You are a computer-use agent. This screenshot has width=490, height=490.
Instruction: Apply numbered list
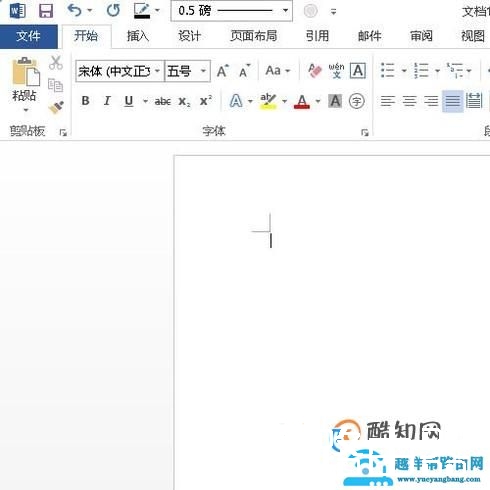[421, 71]
